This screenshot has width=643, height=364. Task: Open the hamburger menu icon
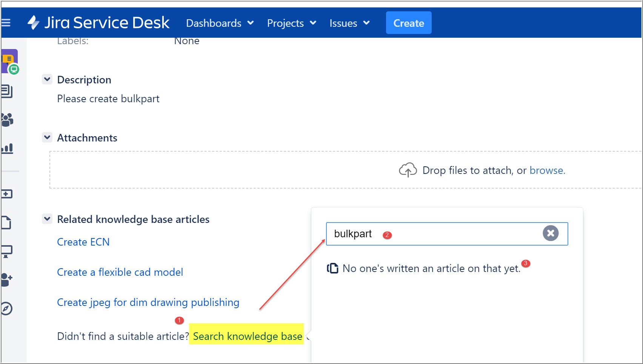6,23
